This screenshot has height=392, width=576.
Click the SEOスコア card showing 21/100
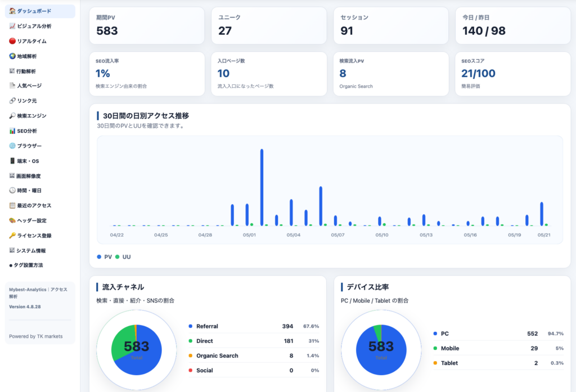click(513, 74)
